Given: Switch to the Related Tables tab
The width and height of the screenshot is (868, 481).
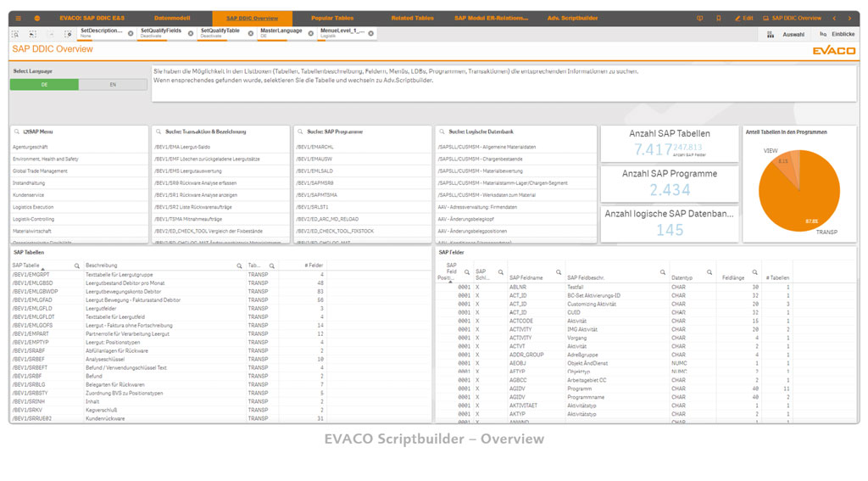Looking at the screenshot, I should 413,19.
